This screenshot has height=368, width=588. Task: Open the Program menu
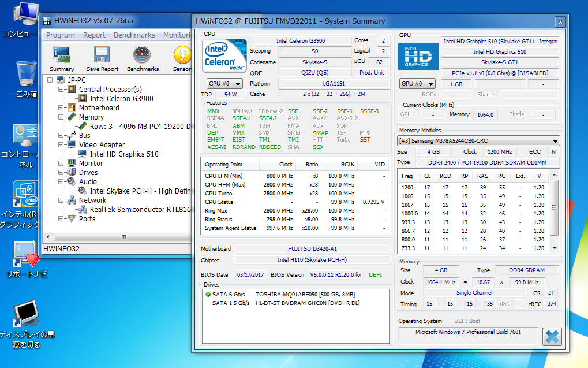pyautogui.click(x=60, y=35)
